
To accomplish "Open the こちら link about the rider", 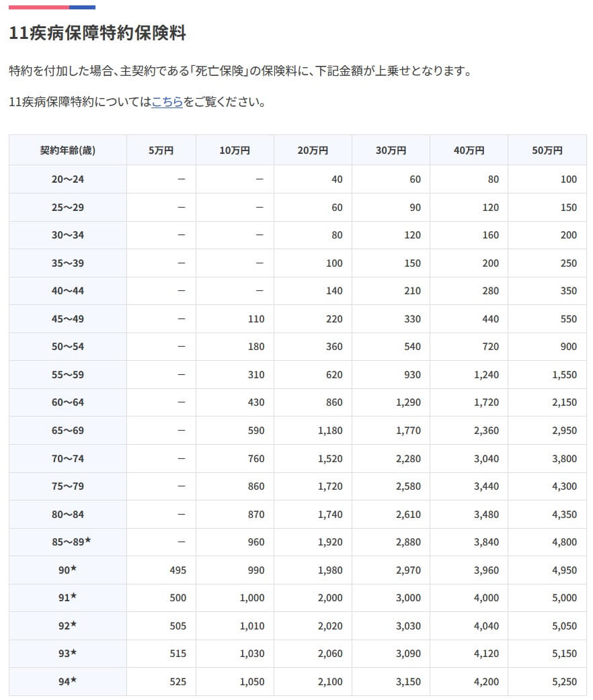I will pyautogui.click(x=167, y=102).
